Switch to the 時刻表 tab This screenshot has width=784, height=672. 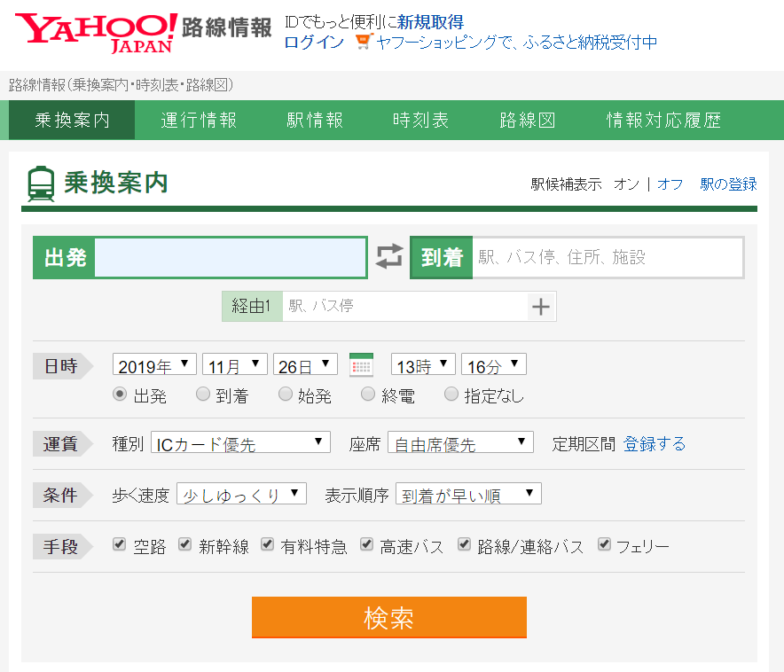click(420, 120)
